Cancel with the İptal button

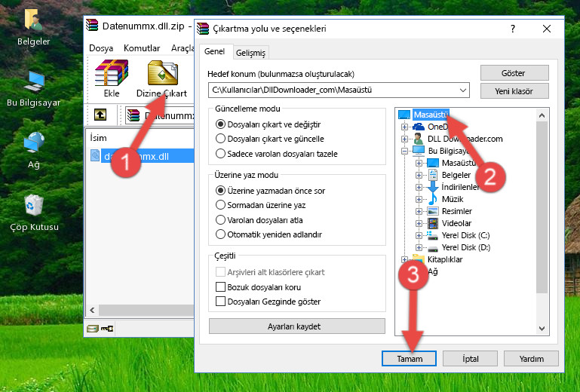pos(470,358)
